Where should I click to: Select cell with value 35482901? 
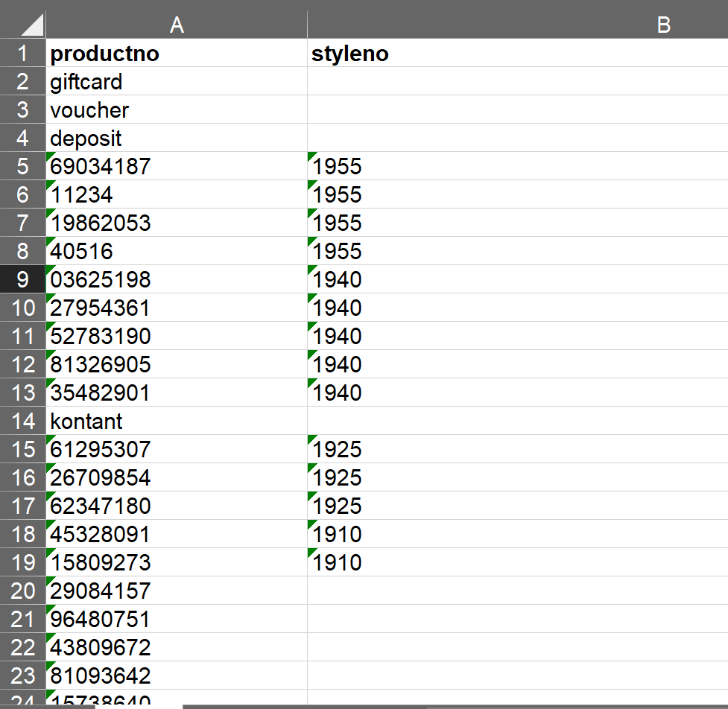tap(177, 392)
